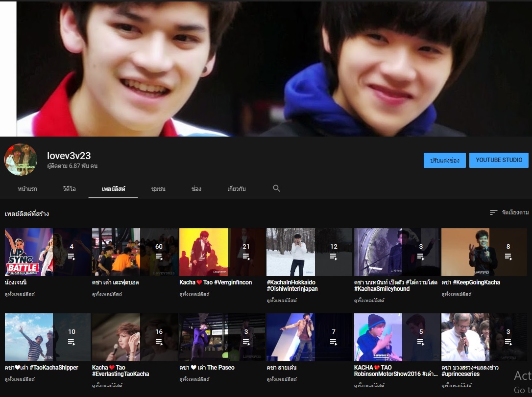Click the Kacha Tao #Verrginfincon title

pos(216,282)
